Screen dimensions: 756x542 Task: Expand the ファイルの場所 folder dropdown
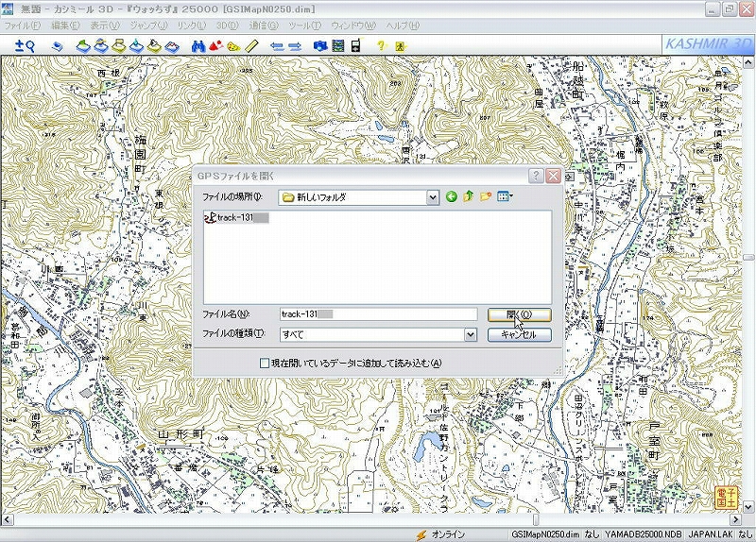pyautogui.click(x=433, y=197)
